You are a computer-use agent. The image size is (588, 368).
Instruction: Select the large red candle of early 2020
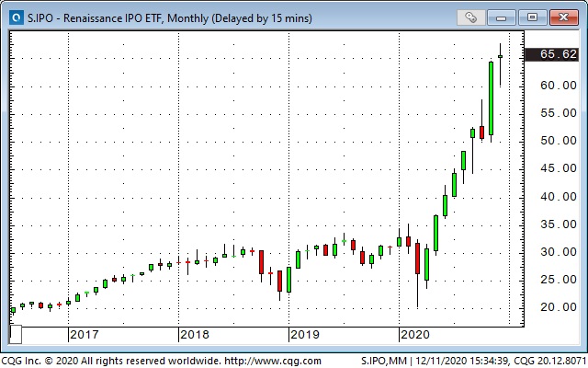417,259
